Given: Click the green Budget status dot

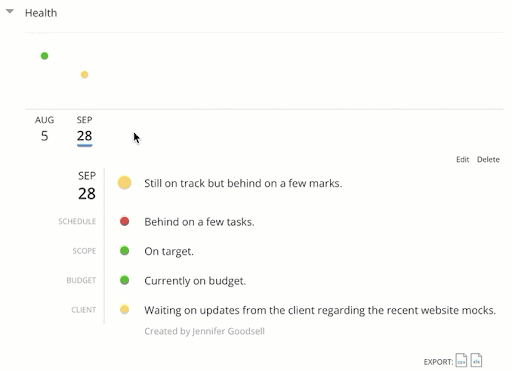Looking at the screenshot, I should tap(124, 280).
